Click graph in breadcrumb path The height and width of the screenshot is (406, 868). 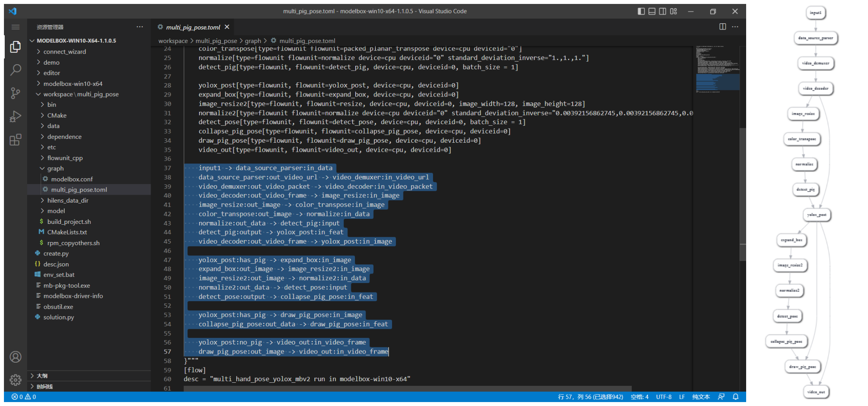[x=253, y=41]
